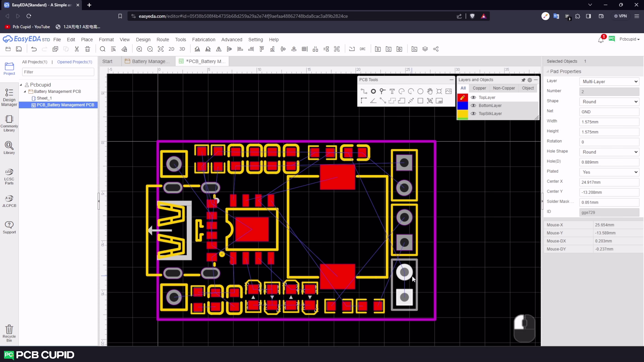Switch view to 3D mode
644x362 pixels.
[x=182, y=49]
